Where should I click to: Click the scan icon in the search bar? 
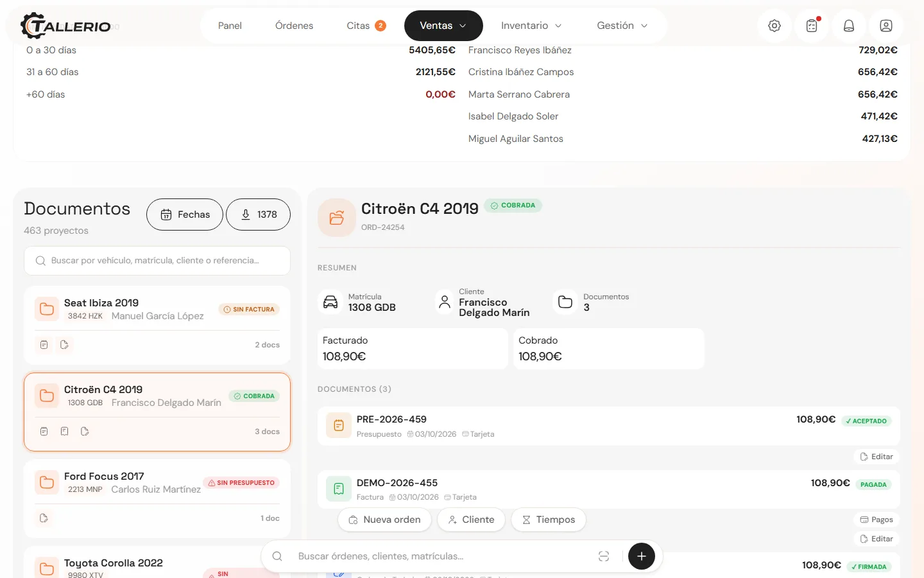tap(604, 556)
